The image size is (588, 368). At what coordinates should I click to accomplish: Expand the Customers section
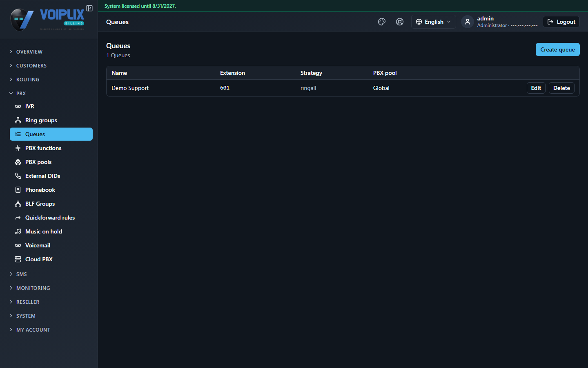(51, 65)
